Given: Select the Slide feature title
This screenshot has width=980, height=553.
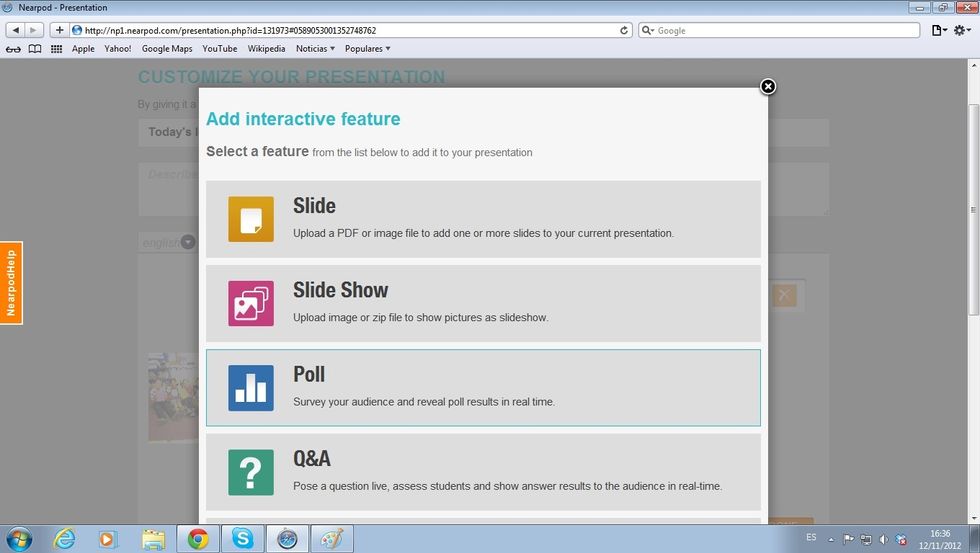Looking at the screenshot, I should [314, 206].
